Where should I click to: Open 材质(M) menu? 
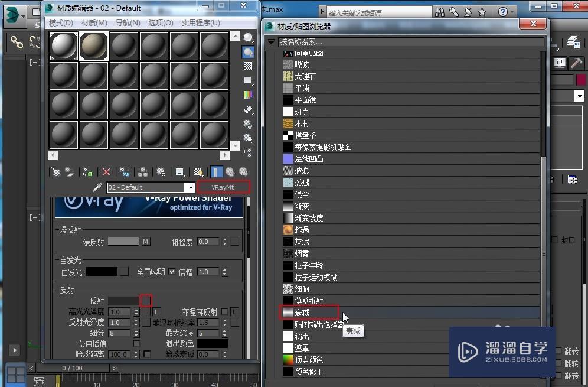pos(94,23)
